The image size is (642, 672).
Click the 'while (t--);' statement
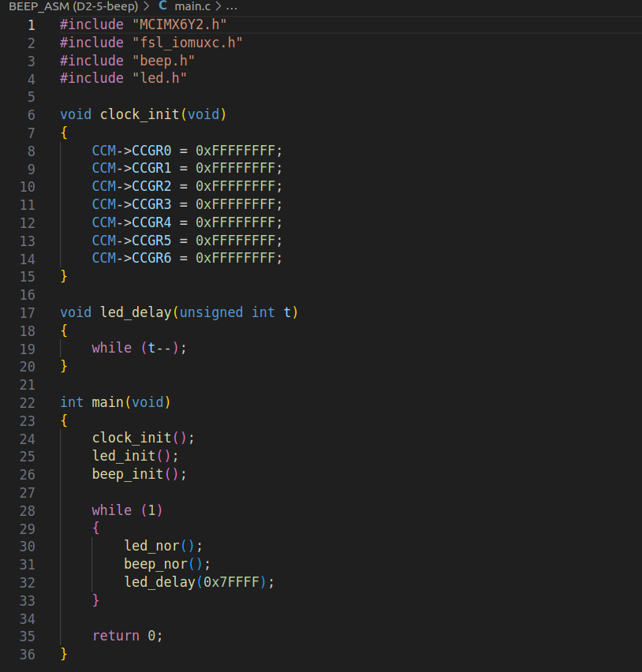(x=139, y=348)
